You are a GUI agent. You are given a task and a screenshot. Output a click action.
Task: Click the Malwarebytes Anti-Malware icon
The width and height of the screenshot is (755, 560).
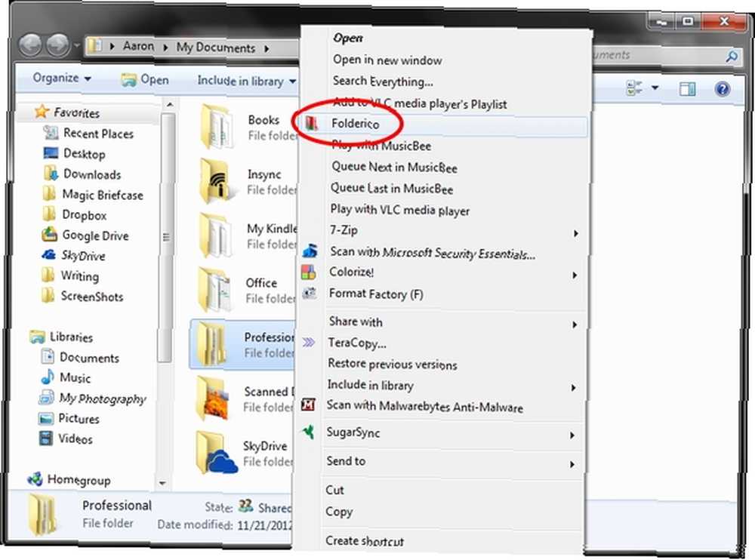pos(308,405)
